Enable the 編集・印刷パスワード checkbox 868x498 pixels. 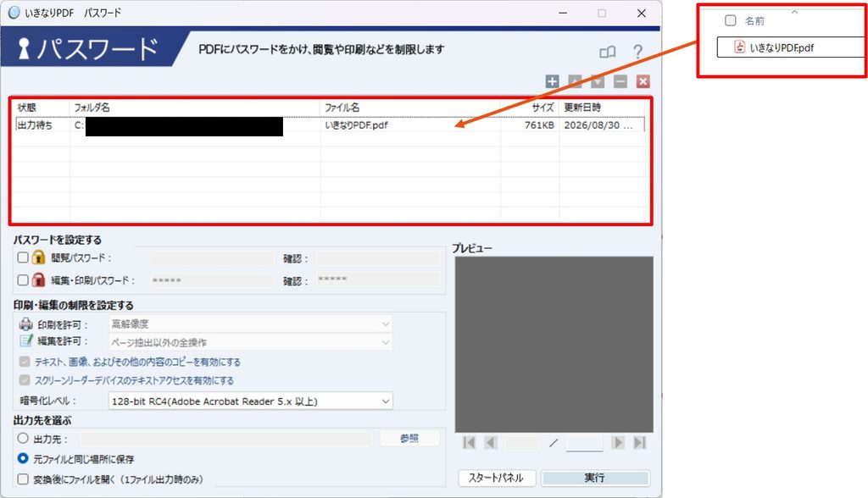[x=23, y=280]
